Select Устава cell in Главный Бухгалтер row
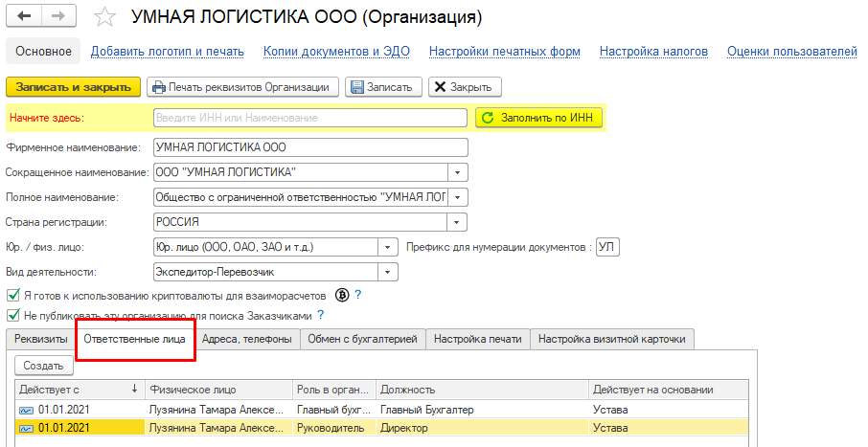The height and width of the screenshot is (447, 868). pyautogui.click(x=669, y=410)
